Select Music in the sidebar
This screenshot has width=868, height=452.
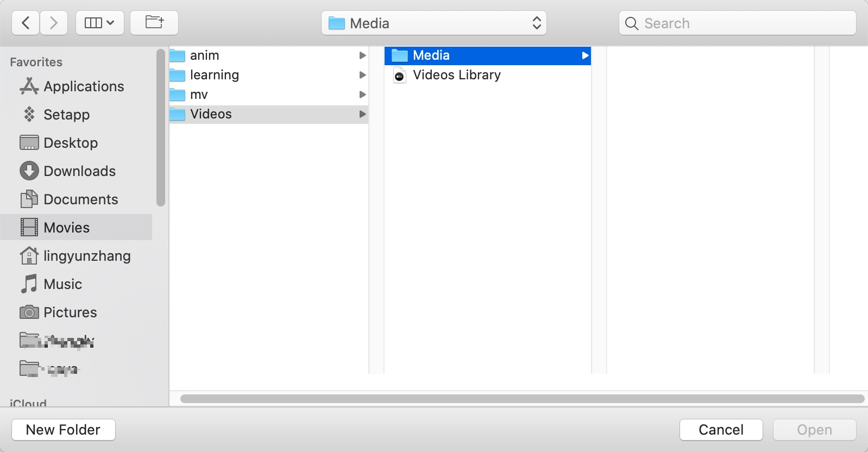click(62, 284)
